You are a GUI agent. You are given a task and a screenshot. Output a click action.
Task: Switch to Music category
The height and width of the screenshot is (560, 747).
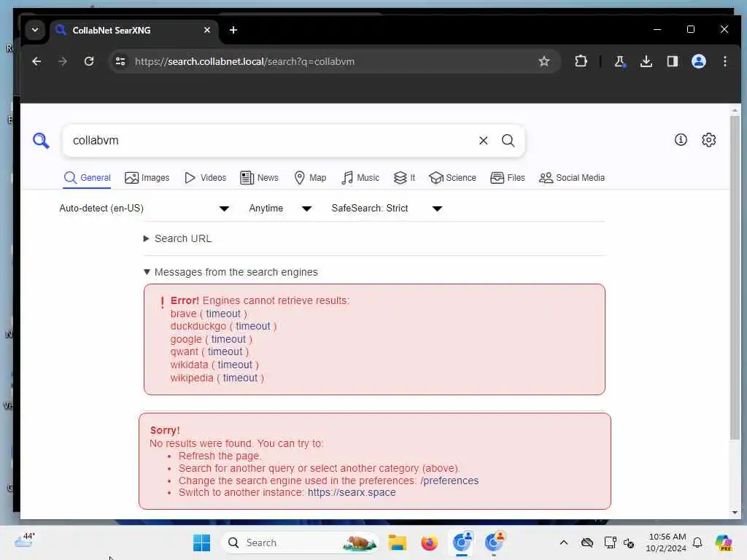360,178
